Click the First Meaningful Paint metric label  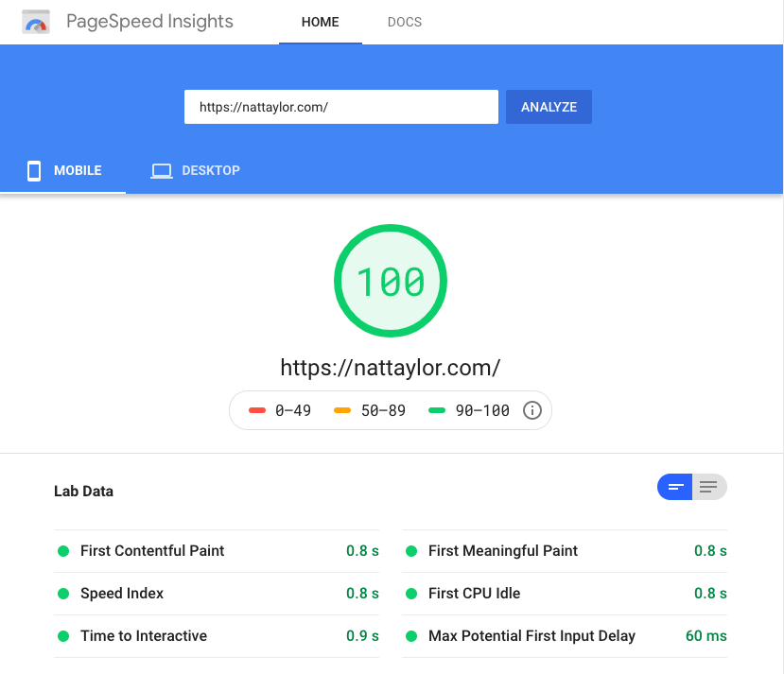click(x=503, y=550)
